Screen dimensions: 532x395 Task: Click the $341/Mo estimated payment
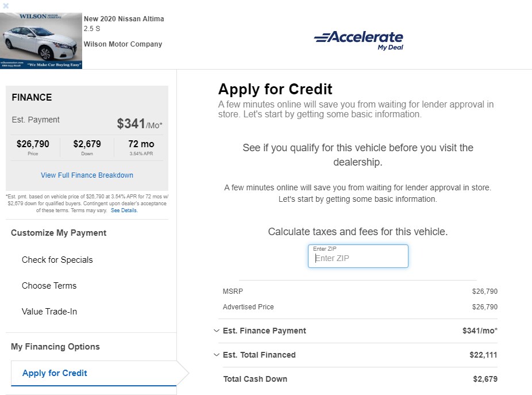(x=140, y=124)
